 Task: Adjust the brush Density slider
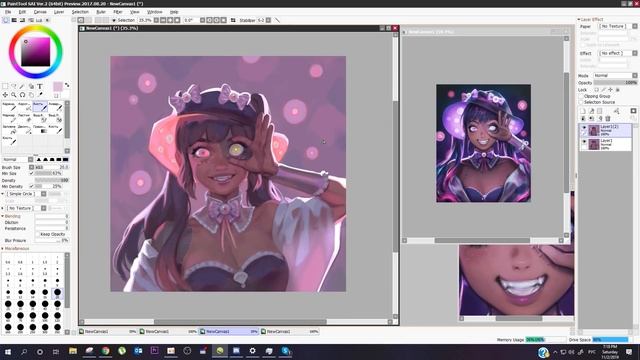click(51, 180)
